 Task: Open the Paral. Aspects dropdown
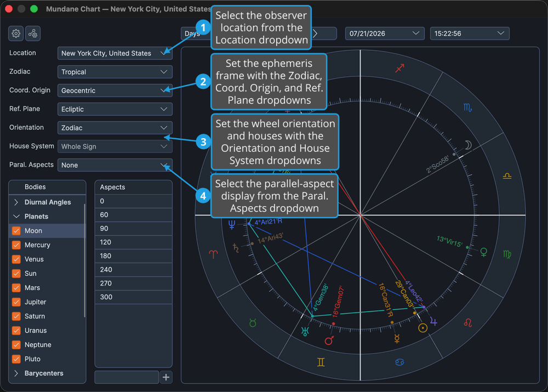pyautogui.click(x=115, y=165)
